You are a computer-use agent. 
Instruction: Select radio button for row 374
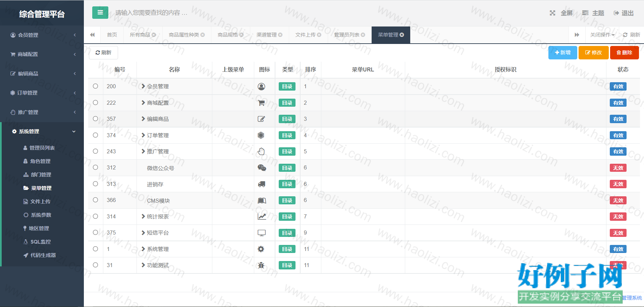coord(96,135)
